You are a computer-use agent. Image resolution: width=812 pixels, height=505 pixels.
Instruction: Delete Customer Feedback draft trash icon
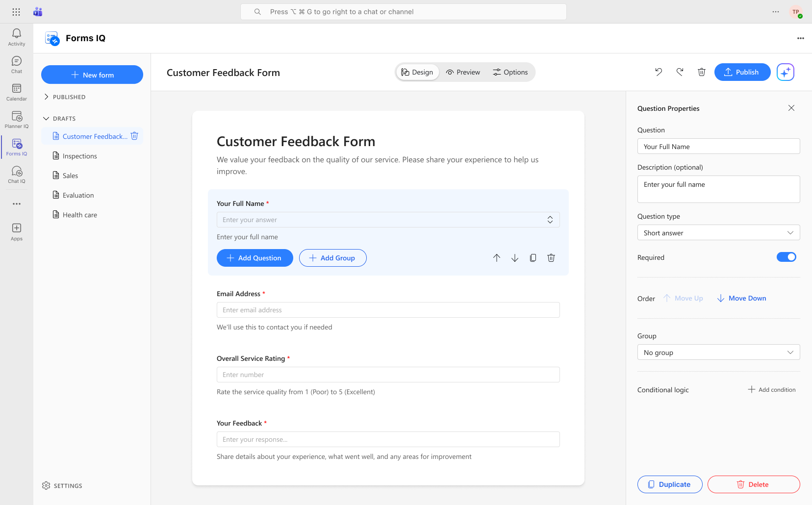(134, 136)
